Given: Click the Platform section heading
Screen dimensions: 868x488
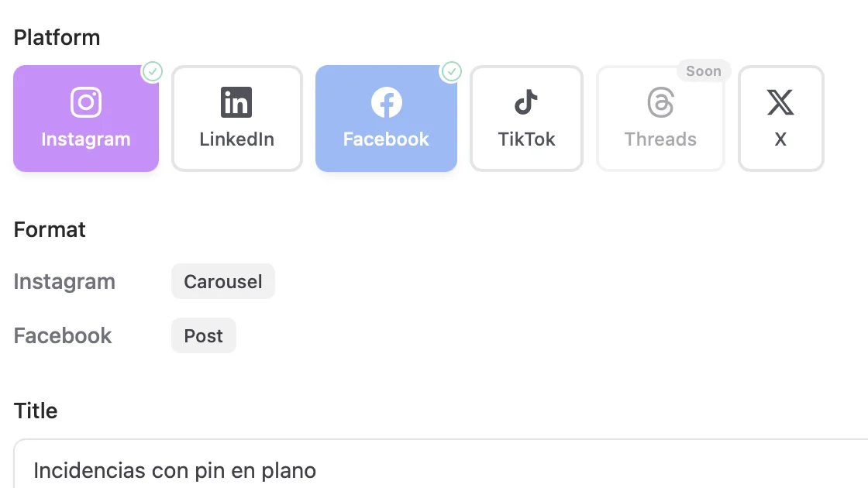Looking at the screenshot, I should tap(57, 38).
